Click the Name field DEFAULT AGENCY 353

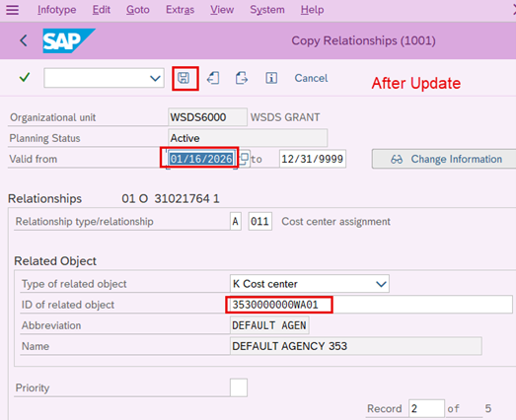pyautogui.click(x=356, y=346)
